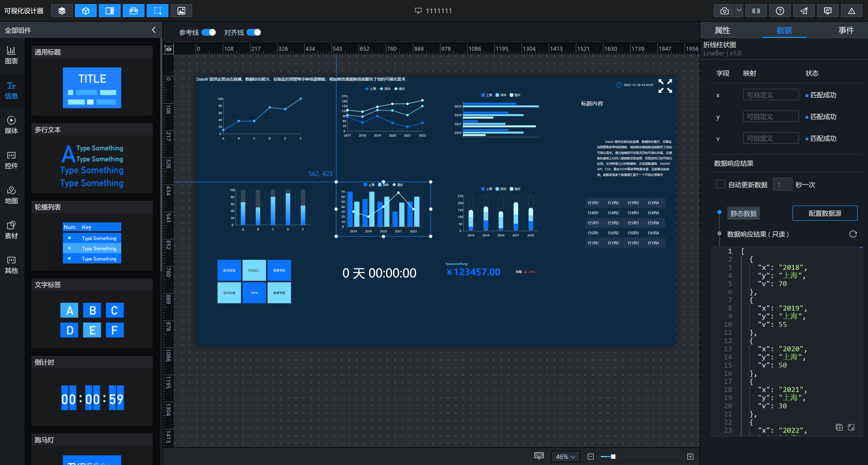Switch to the 事件 events tab
The width and height of the screenshot is (868, 465).
[x=846, y=30]
